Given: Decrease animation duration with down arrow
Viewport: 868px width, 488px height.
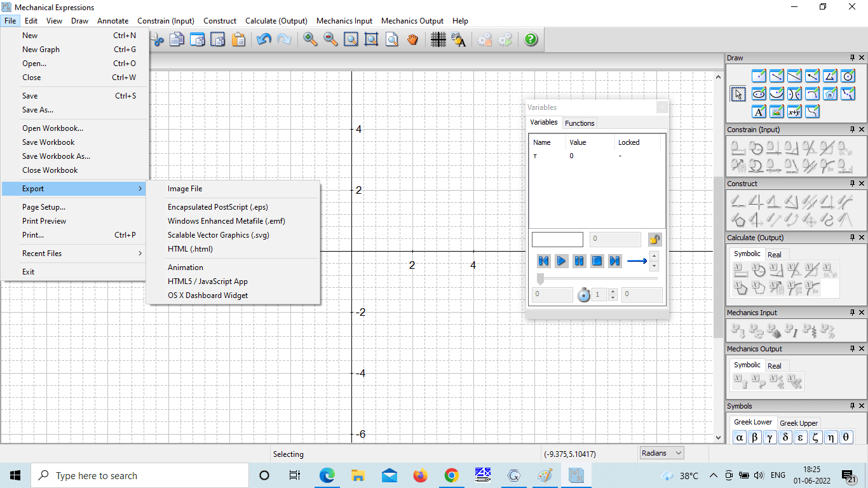Looking at the screenshot, I should 613,298.
